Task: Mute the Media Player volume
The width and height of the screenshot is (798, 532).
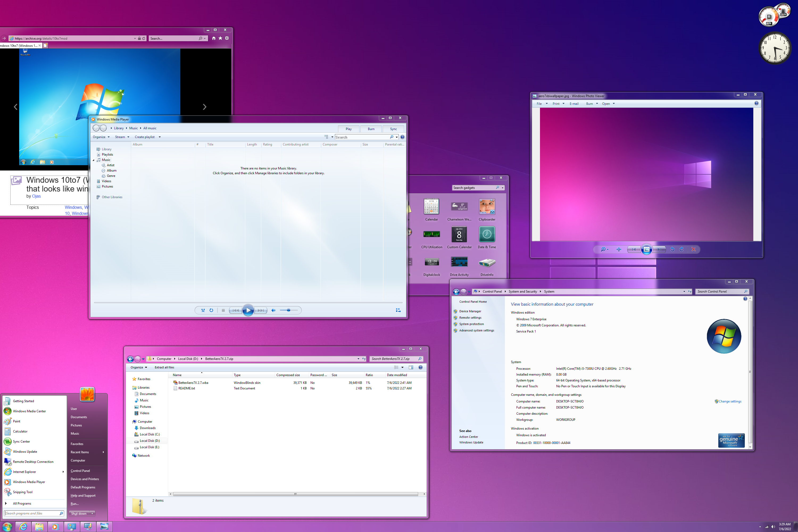Action: tap(273, 310)
